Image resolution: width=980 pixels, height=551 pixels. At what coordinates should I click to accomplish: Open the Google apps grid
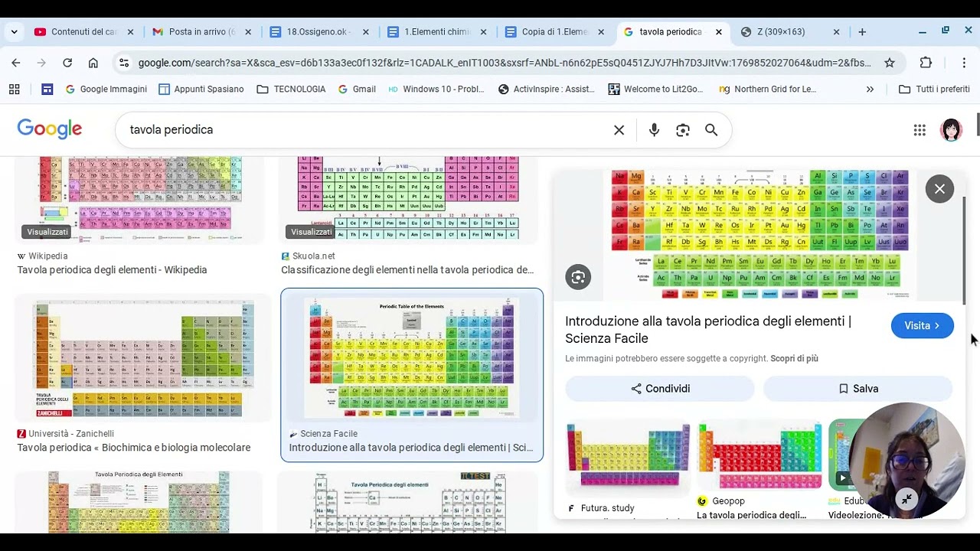(x=920, y=130)
